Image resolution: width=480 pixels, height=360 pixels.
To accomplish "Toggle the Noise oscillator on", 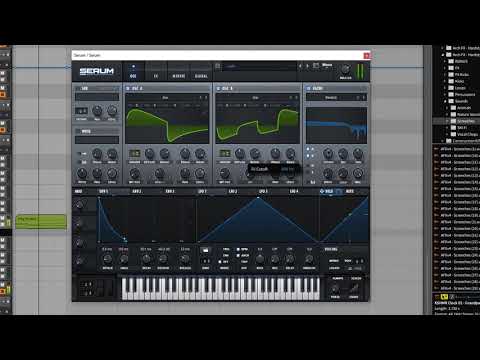I will 78,131.
